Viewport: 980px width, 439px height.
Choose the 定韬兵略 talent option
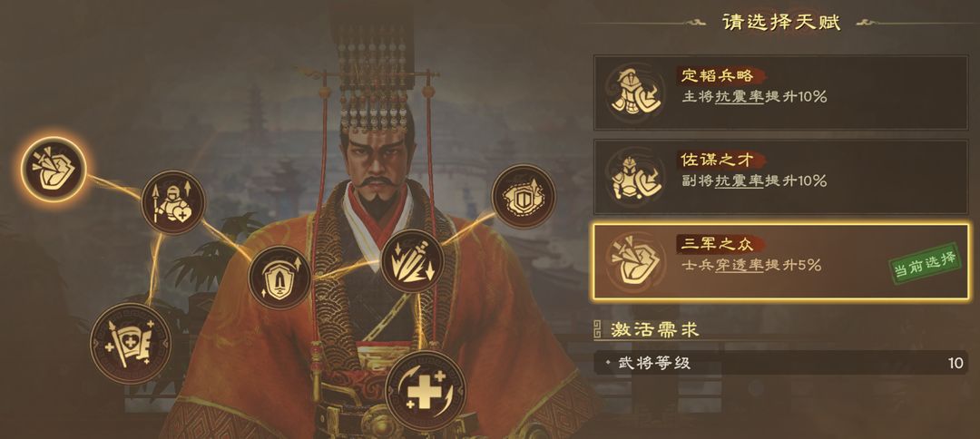pyautogui.click(x=780, y=93)
